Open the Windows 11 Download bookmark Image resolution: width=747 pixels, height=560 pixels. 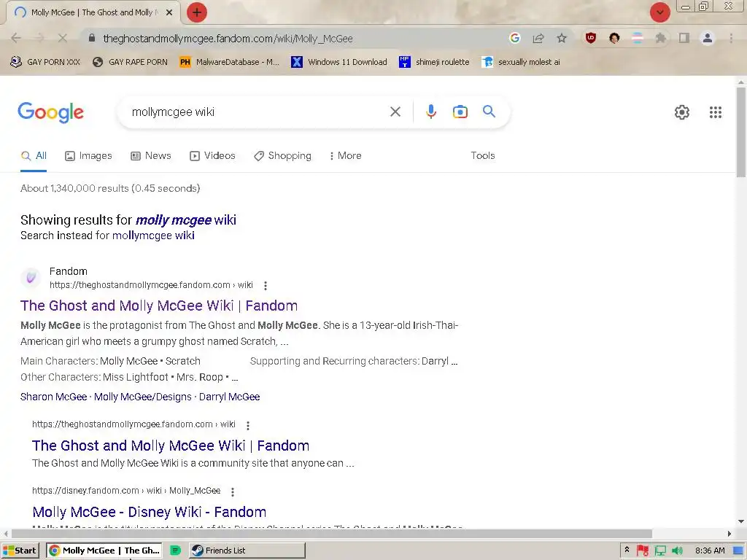point(339,62)
